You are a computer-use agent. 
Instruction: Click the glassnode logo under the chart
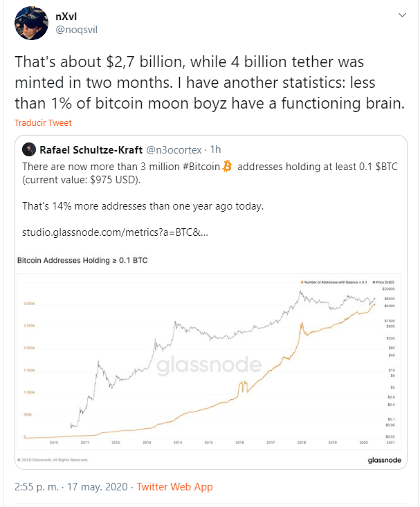pyautogui.click(x=385, y=460)
